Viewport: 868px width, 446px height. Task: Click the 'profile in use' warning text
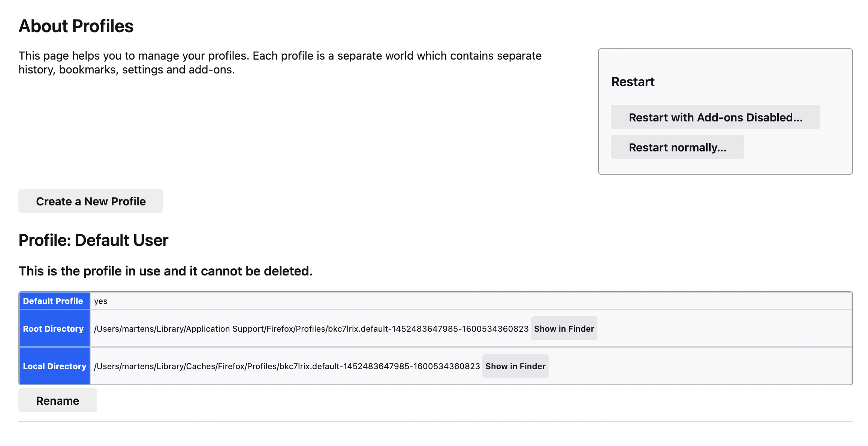coord(165,271)
